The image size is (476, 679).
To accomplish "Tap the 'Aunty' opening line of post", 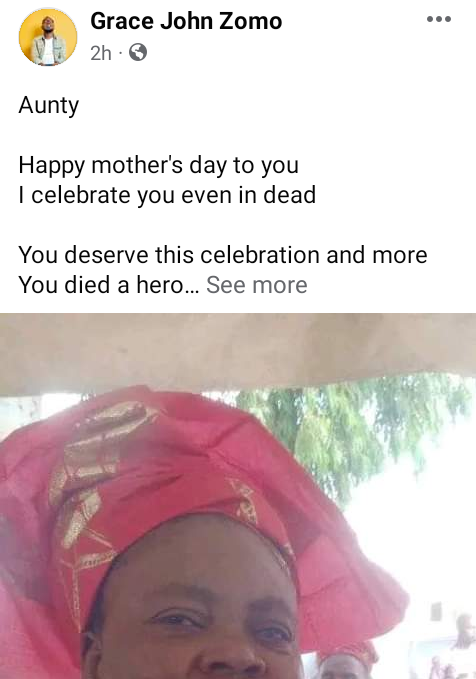I will tap(49, 106).
